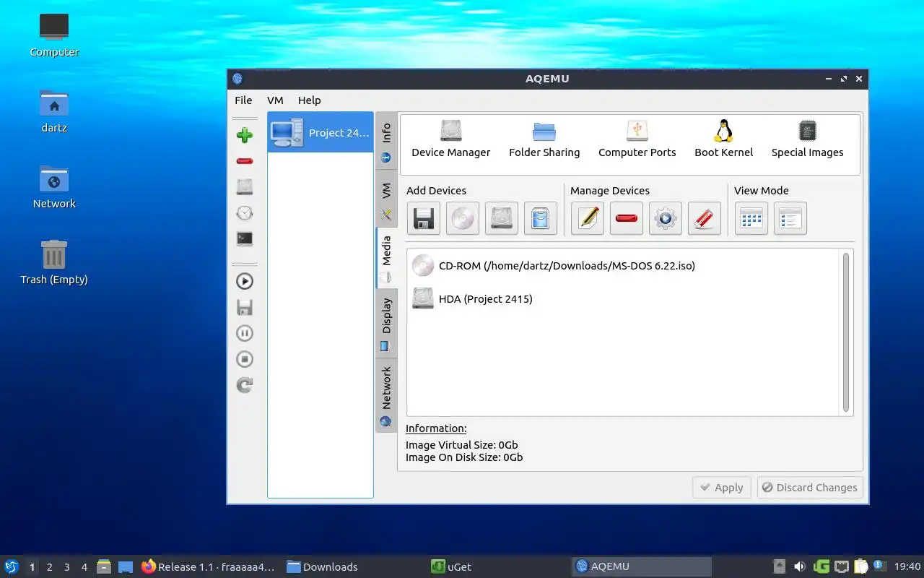Click the file manager icon in taskbar

[x=103, y=567]
